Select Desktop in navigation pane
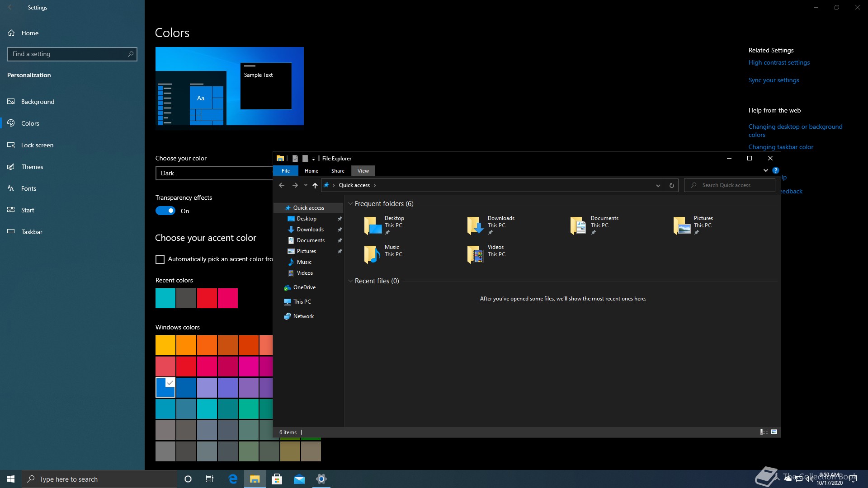Image resolution: width=868 pixels, height=488 pixels. coord(307,219)
